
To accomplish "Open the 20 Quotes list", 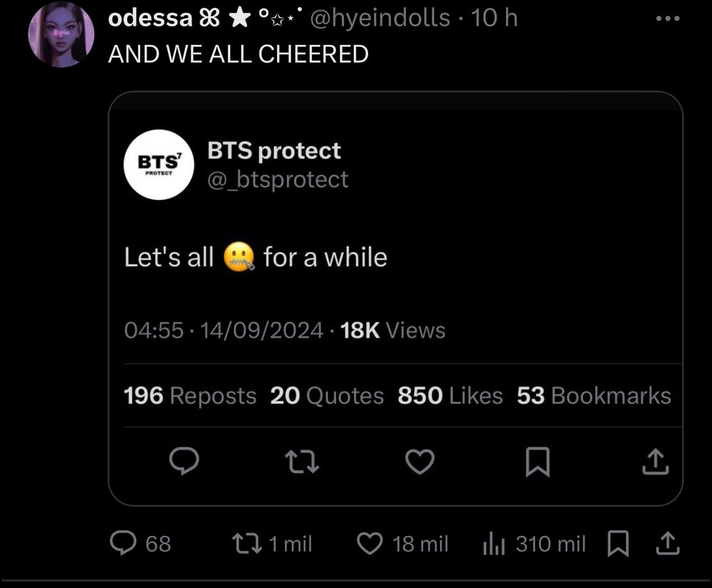I will 327,396.
